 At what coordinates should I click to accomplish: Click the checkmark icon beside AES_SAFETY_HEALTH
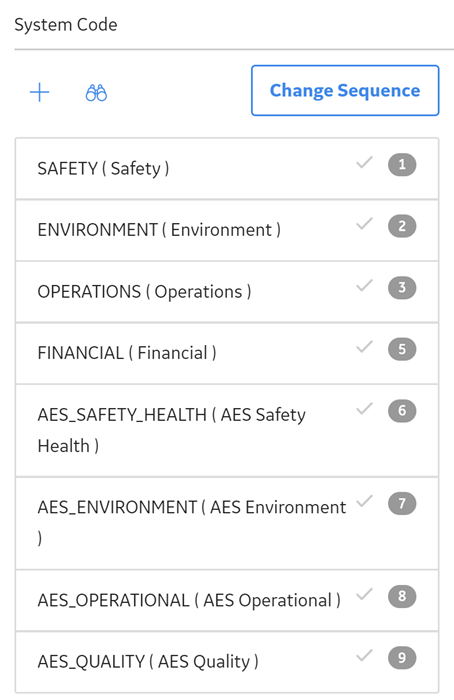(x=364, y=408)
